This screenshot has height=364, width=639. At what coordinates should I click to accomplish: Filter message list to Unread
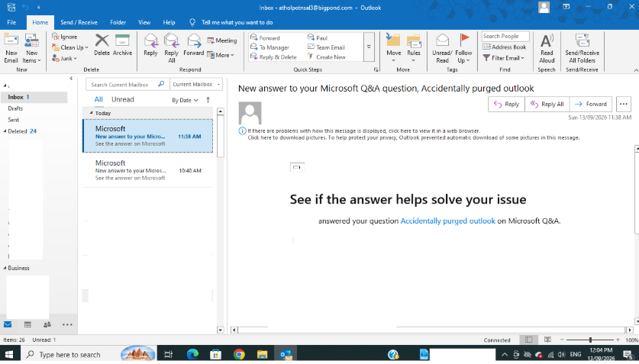123,99
